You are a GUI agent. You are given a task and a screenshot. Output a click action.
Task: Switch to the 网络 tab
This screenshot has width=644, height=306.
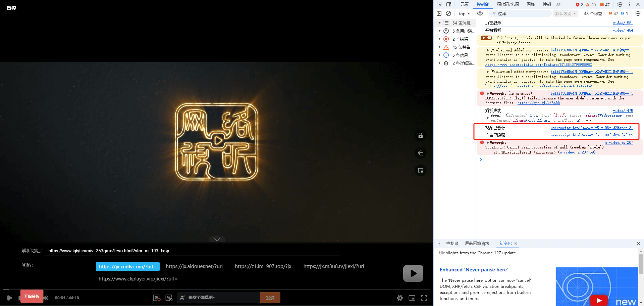click(x=531, y=4)
